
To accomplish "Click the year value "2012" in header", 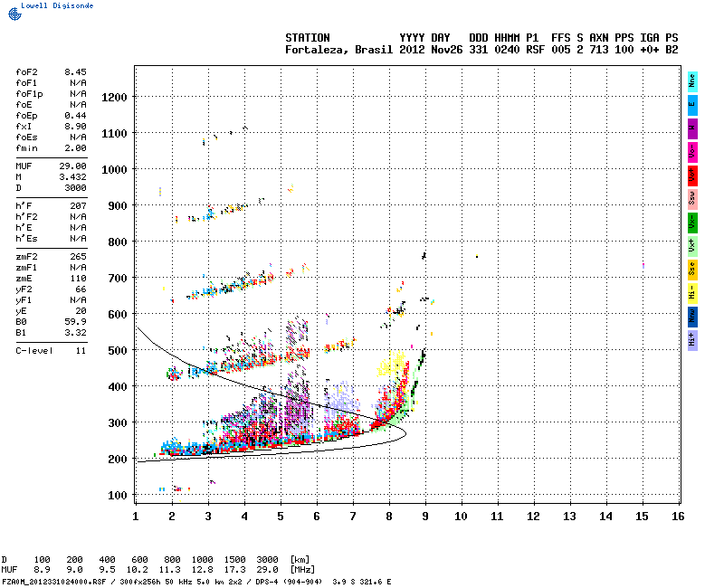I will pyautogui.click(x=412, y=50).
